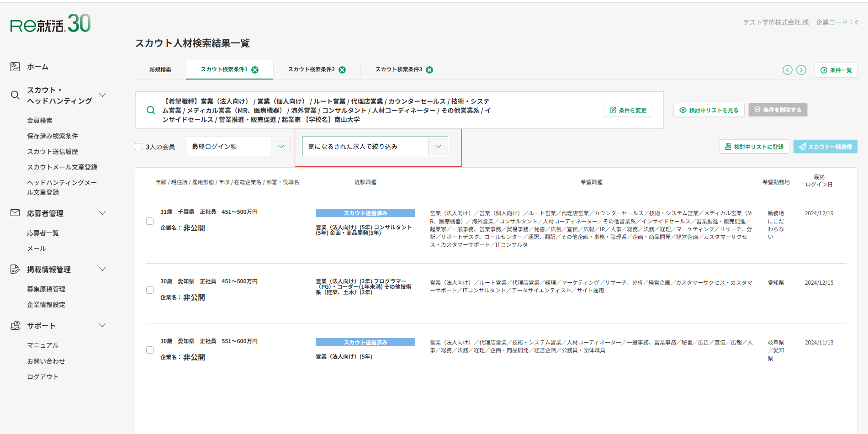Image resolution: width=868 pixels, height=434 pixels.
Task: Open マニュアル in sidebar
Action: (x=43, y=345)
